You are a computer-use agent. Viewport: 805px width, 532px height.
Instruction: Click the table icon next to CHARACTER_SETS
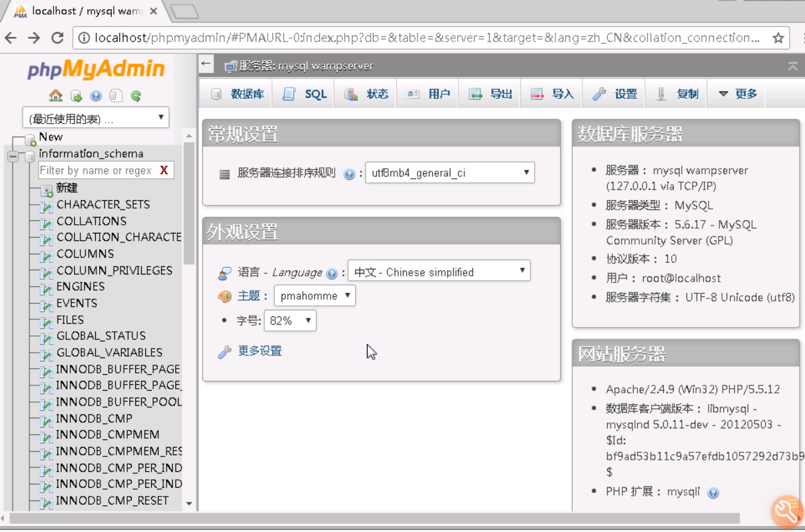click(x=46, y=206)
